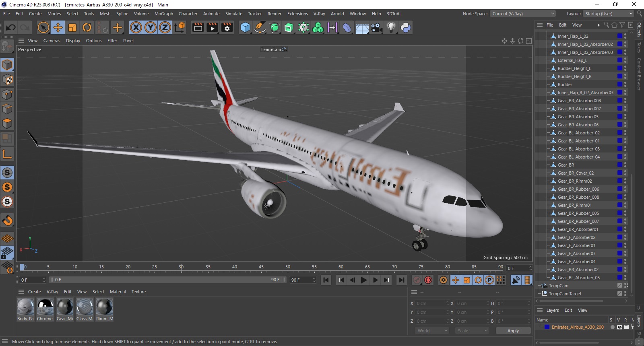The image size is (644, 346).
Task: Click frame 50 on the timeline ruler
Action: 287,267
